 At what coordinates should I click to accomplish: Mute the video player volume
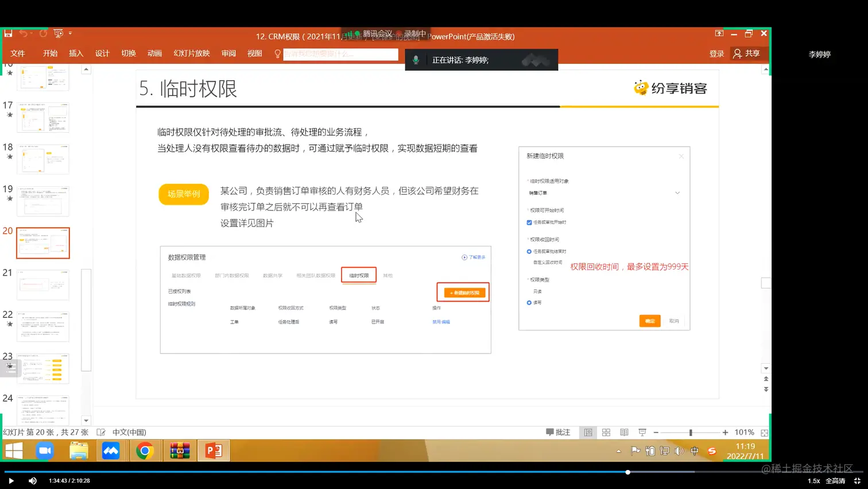33,481
